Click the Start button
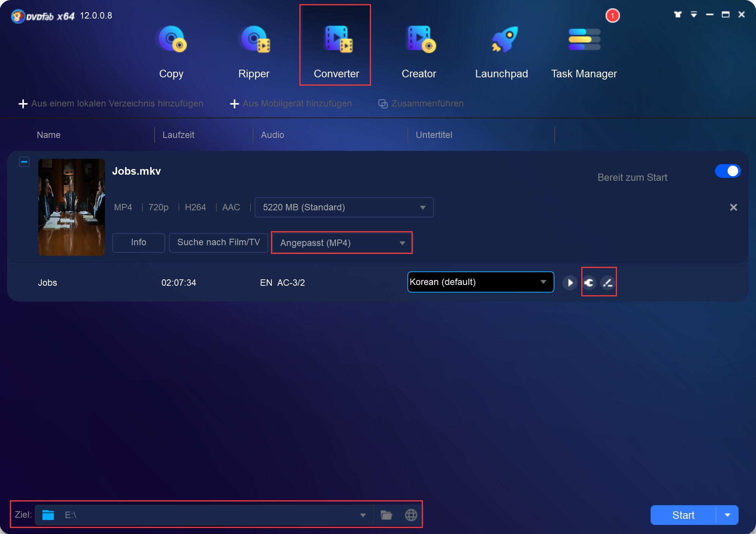Viewport: 756px width, 534px height. pyautogui.click(x=683, y=515)
